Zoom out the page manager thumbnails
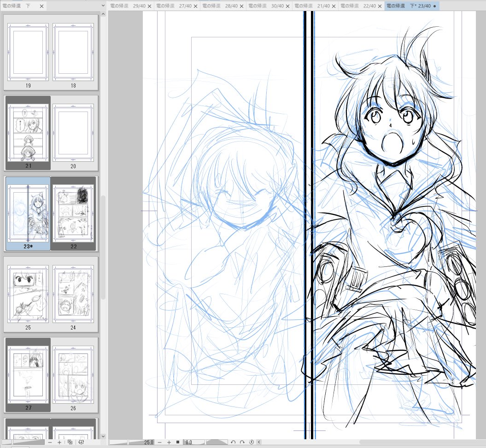The height and width of the screenshot is (448, 486). coord(50,442)
